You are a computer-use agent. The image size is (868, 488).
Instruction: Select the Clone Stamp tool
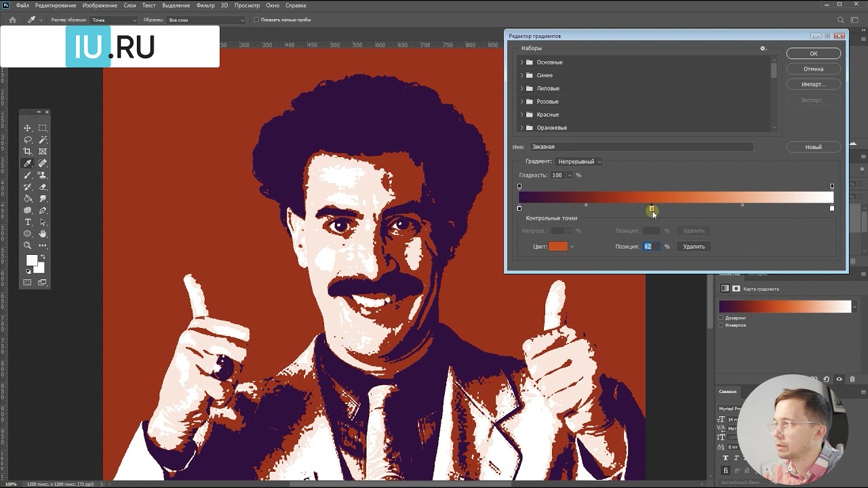[x=43, y=175]
